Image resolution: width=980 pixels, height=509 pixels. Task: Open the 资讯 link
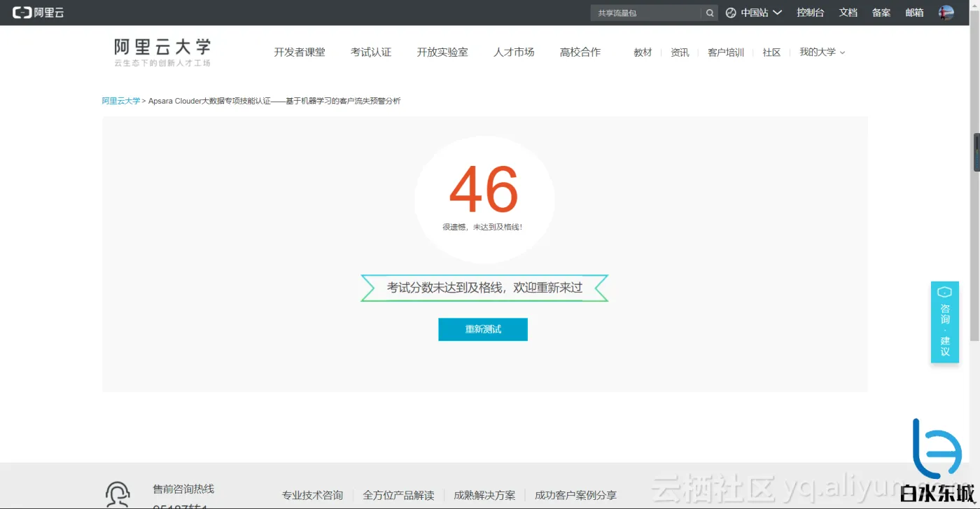point(680,53)
